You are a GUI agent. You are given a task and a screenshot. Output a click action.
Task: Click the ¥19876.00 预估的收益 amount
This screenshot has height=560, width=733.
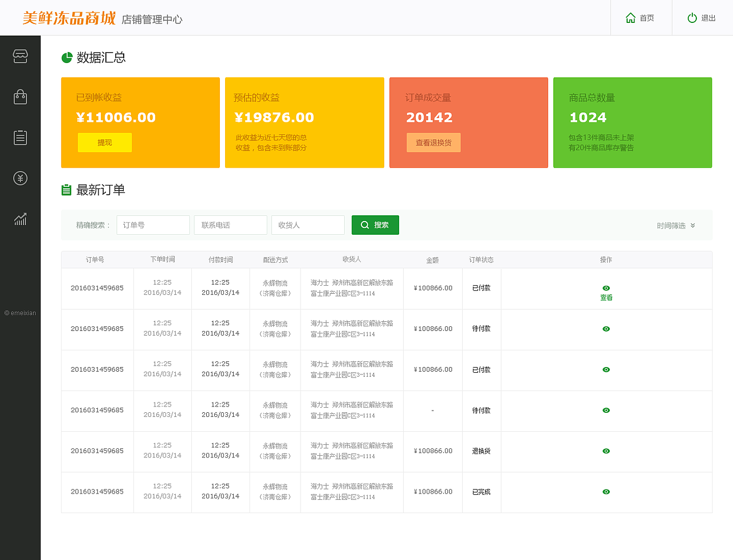274,117
